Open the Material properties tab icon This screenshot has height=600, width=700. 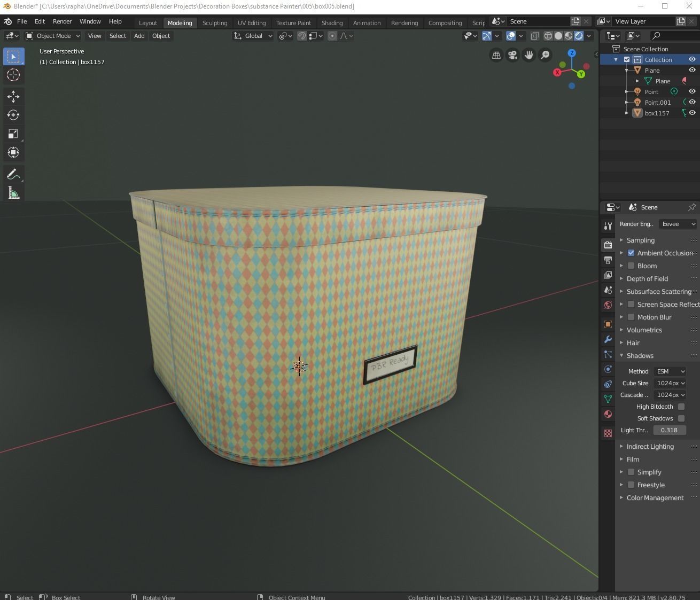point(608,414)
